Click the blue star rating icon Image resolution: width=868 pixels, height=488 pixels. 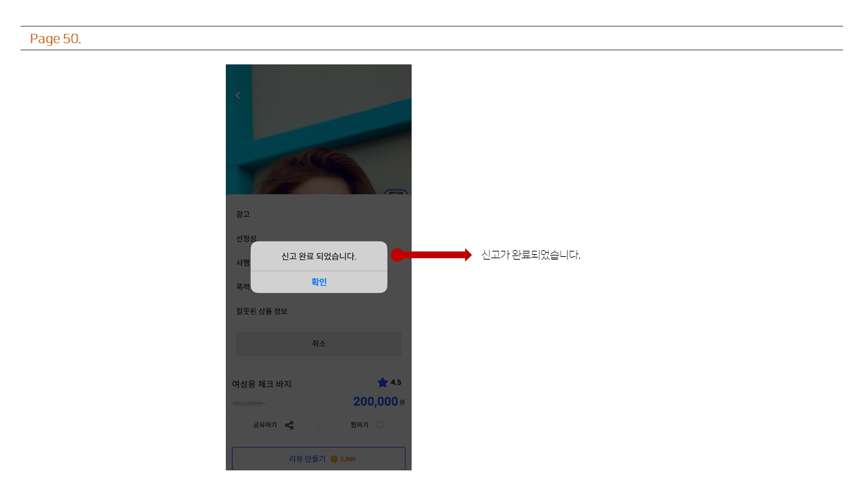click(x=382, y=382)
